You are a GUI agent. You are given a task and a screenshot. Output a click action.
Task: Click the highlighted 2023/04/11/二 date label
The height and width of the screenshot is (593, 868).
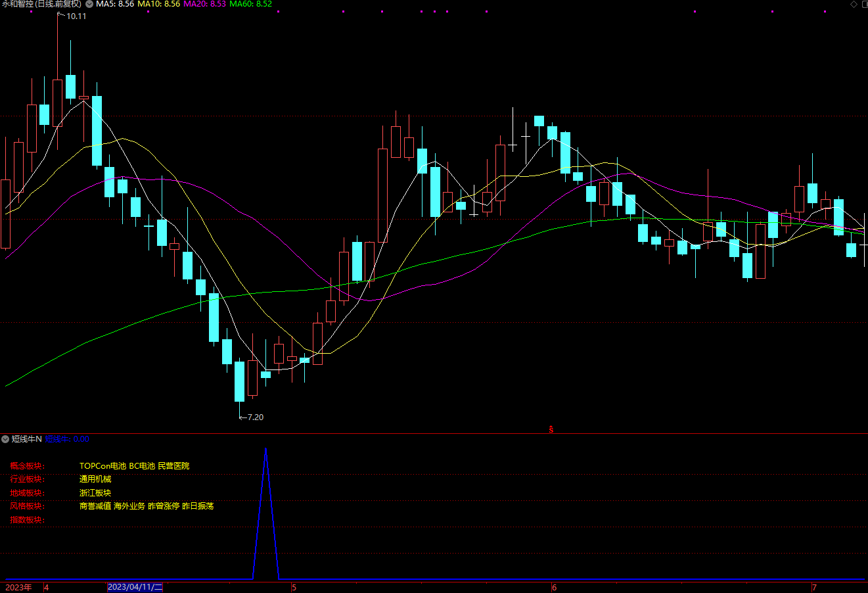pyautogui.click(x=135, y=587)
